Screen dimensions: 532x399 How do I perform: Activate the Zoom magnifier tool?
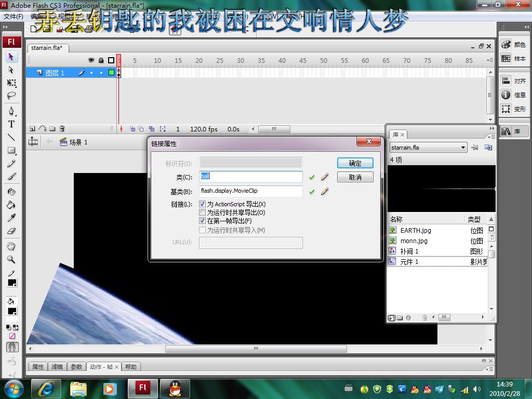click(x=11, y=260)
